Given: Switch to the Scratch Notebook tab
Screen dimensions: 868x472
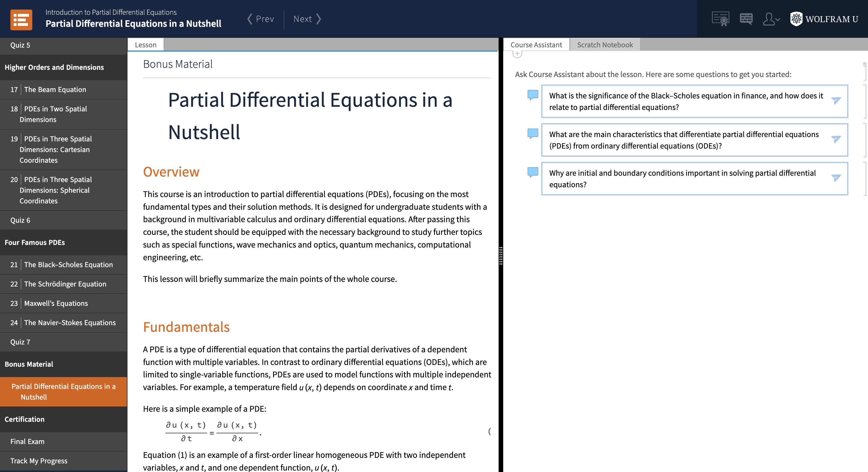Looking at the screenshot, I should [605, 44].
